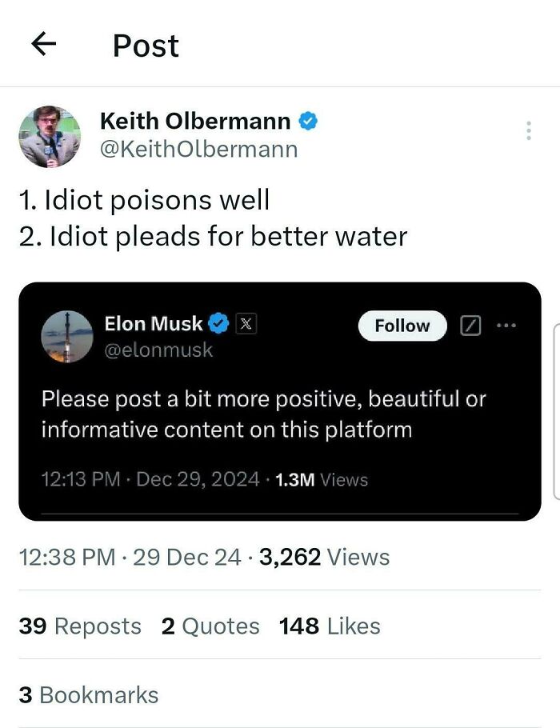Image resolution: width=560 pixels, height=728 pixels.
Task: Click Keith Olbermann's blue verification badge
Action: [308, 121]
